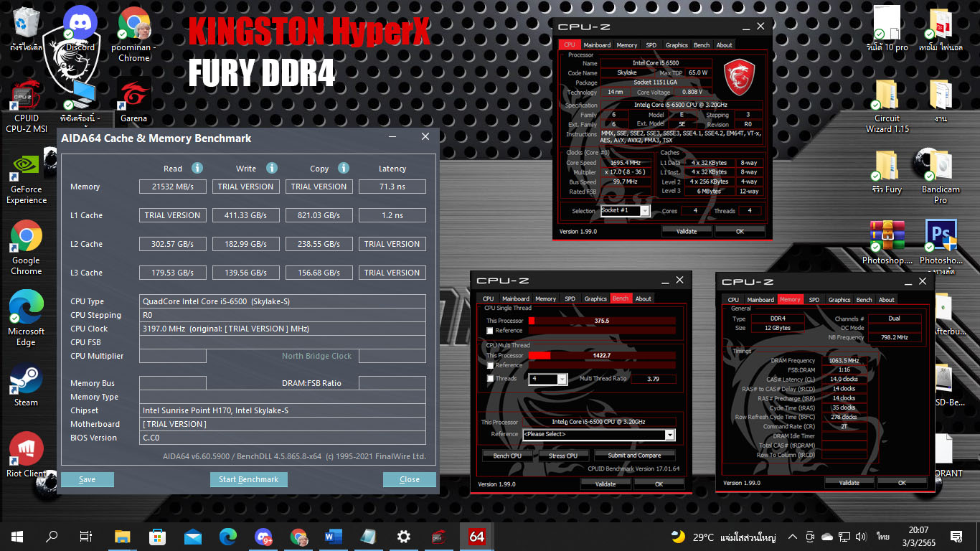Click the multi thread 1422.7 score bar
This screenshot has height=551, width=980.
[x=602, y=355]
